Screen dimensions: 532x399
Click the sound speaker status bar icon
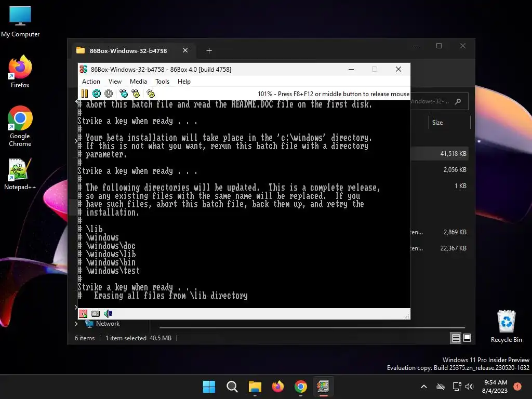tap(108, 314)
